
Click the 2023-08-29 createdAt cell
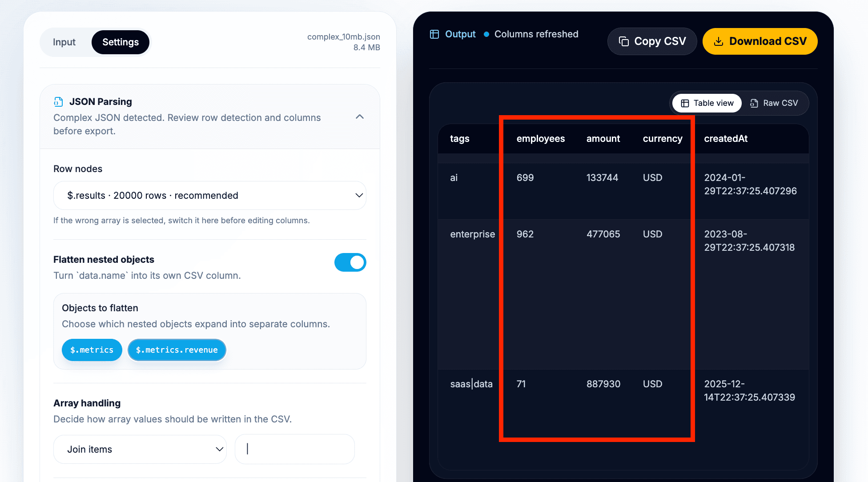click(749, 241)
